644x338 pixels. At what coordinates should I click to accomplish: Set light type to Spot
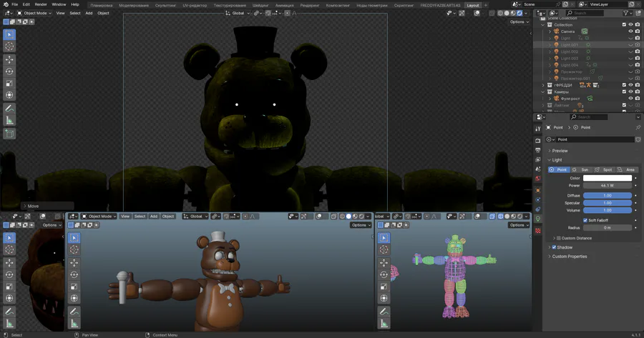(x=604, y=169)
